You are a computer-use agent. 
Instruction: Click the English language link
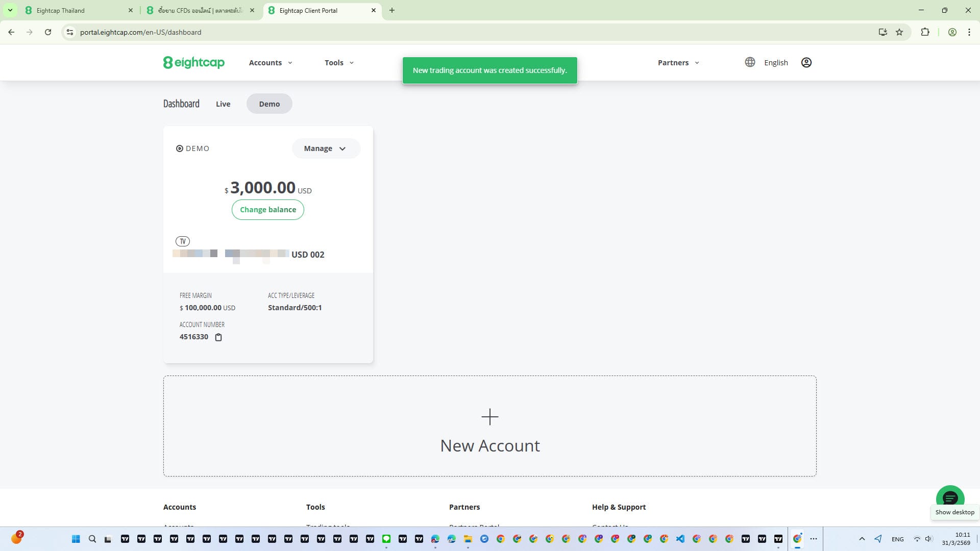(775, 63)
